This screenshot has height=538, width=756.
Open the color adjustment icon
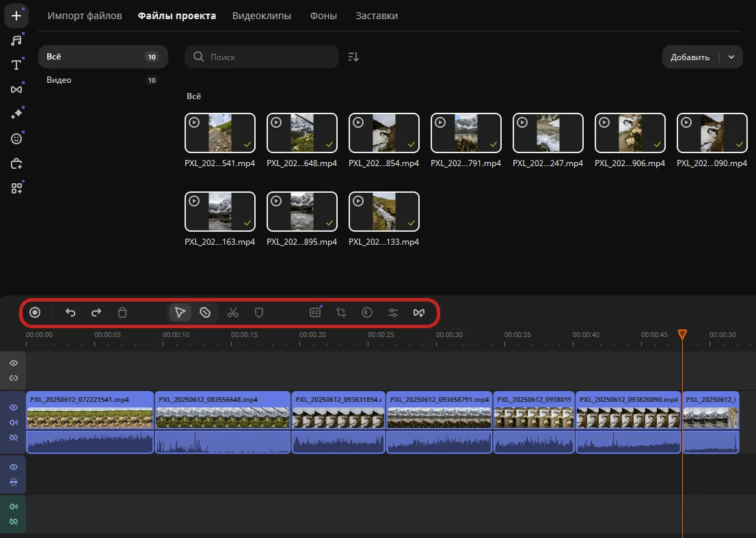point(367,312)
